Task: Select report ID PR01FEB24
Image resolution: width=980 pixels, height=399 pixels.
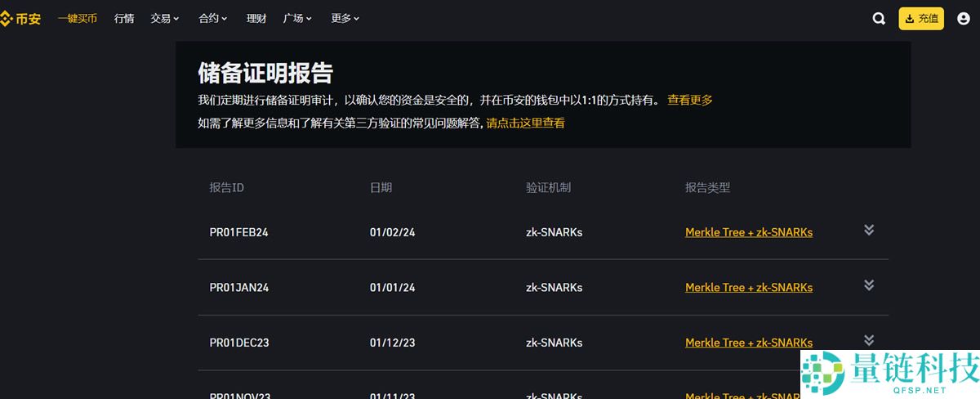Action: point(239,232)
